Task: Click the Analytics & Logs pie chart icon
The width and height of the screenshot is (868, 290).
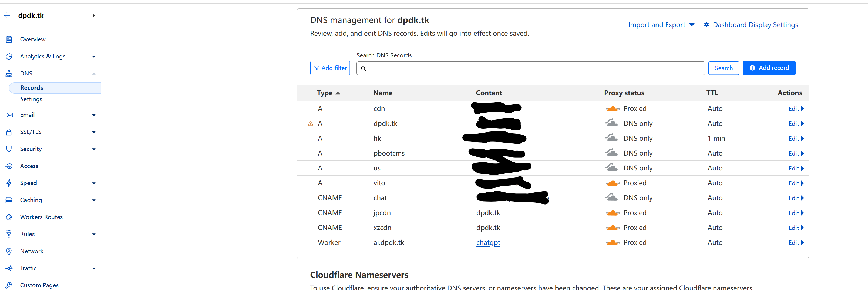Action: pyautogui.click(x=9, y=56)
